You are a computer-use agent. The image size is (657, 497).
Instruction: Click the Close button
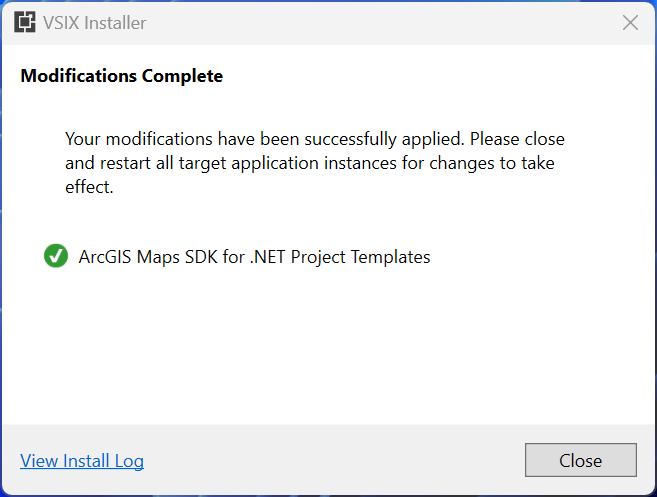pyautogui.click(x=581, y=460)
